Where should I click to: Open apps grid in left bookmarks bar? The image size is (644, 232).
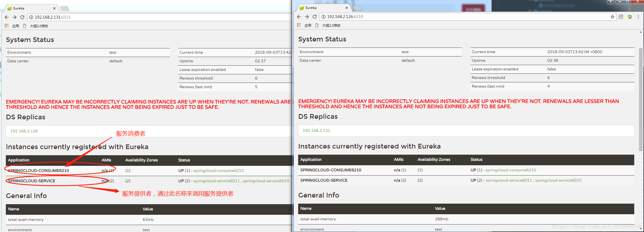[6, 26]
